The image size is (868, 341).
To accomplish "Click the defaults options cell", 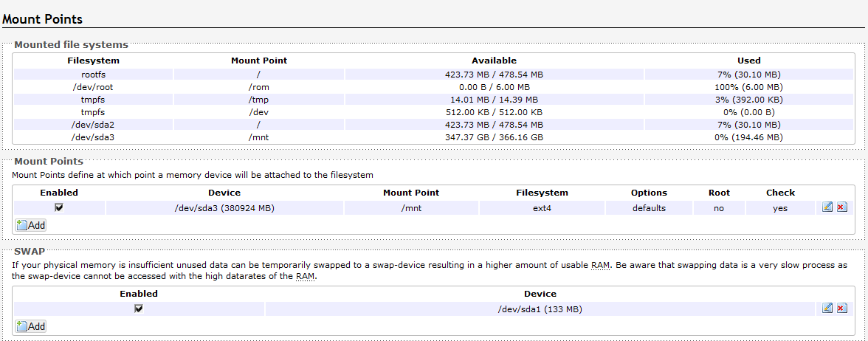I will pyautogui.click(x=649, y=208).
